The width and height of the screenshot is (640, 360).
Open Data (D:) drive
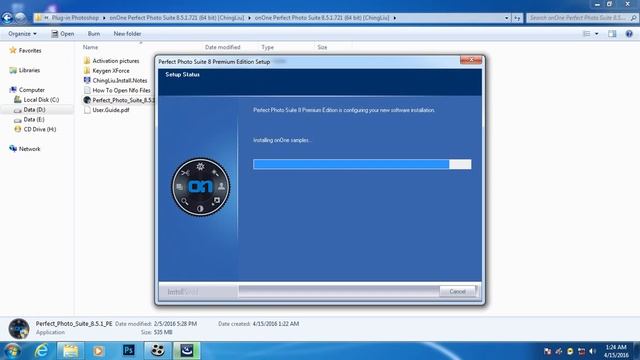point(30,109)
